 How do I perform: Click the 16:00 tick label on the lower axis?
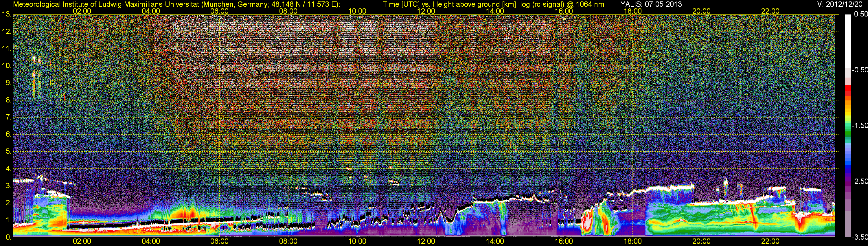(x=564, y=241)
